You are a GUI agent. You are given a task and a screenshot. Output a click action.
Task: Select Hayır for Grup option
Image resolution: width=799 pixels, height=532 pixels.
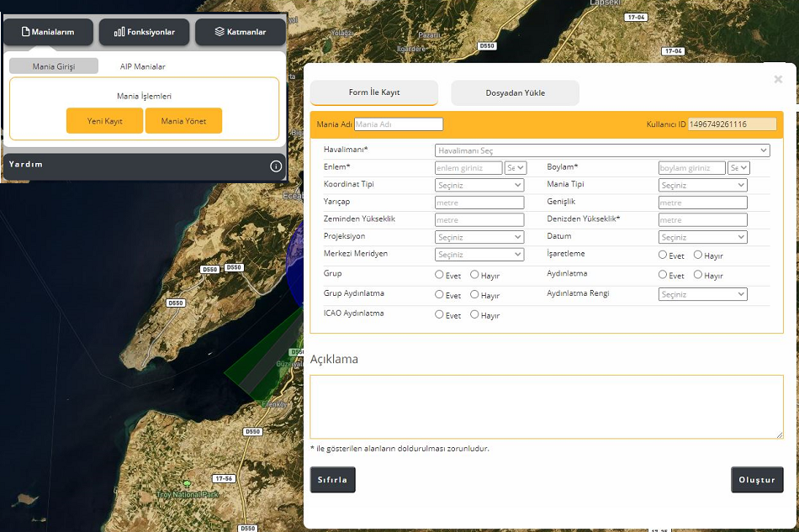[x=474, y=275]
